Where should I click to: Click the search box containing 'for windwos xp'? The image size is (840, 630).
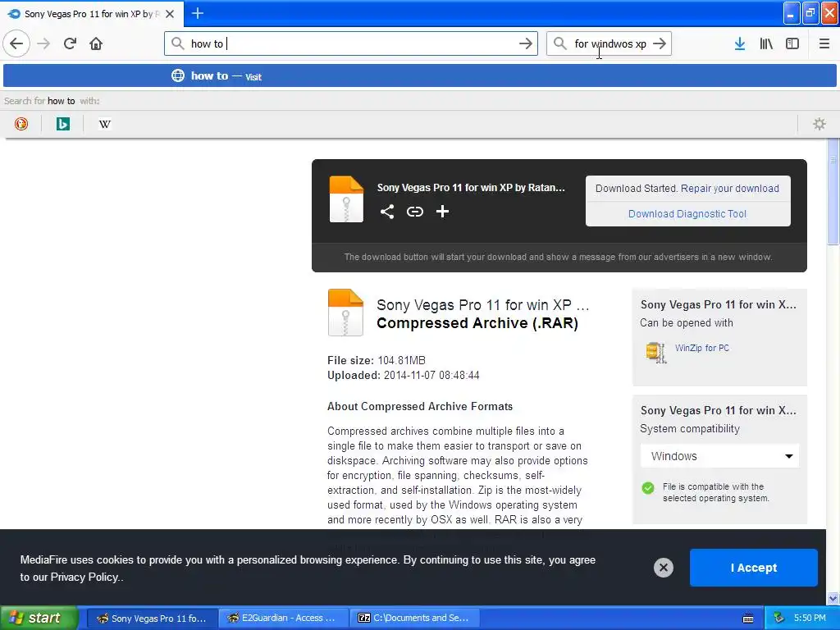tap(610, 43)
